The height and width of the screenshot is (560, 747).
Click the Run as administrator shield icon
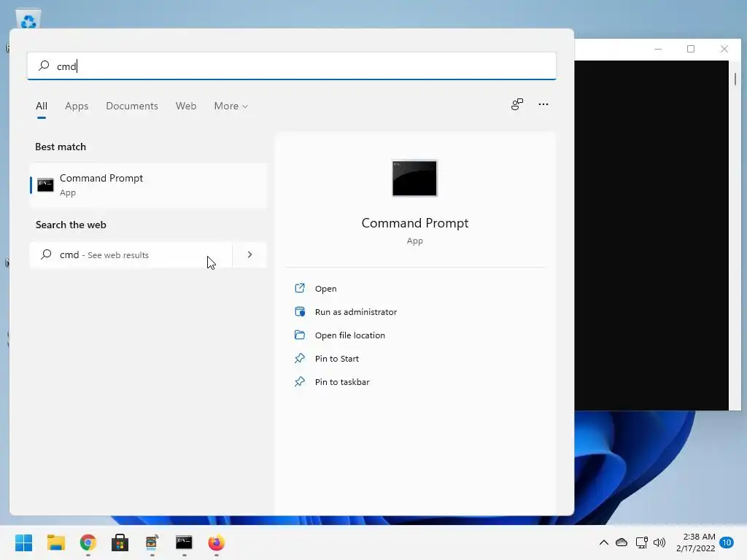(x=300, y=312)
